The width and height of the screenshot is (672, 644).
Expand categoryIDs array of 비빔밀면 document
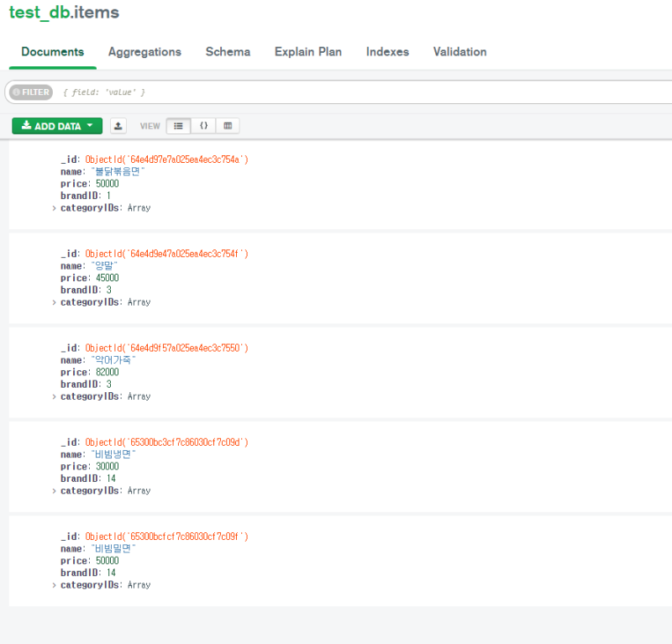click(x=55, y=585)
